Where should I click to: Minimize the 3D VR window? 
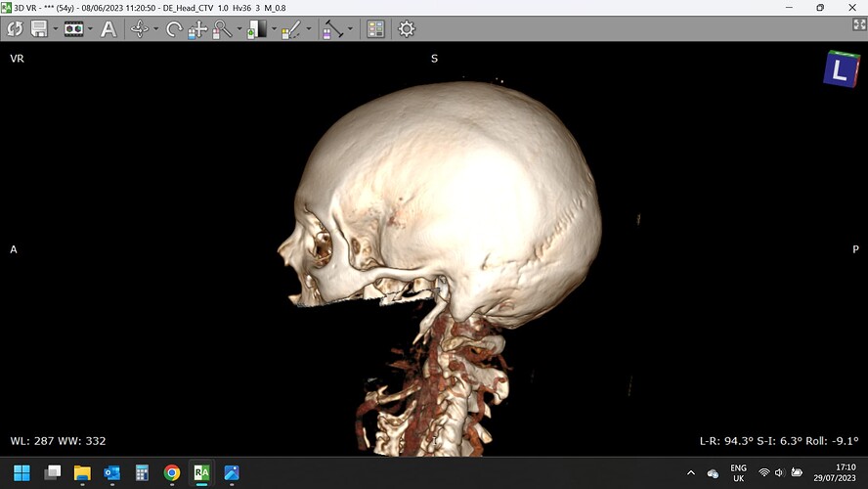(x=790, y=7)
